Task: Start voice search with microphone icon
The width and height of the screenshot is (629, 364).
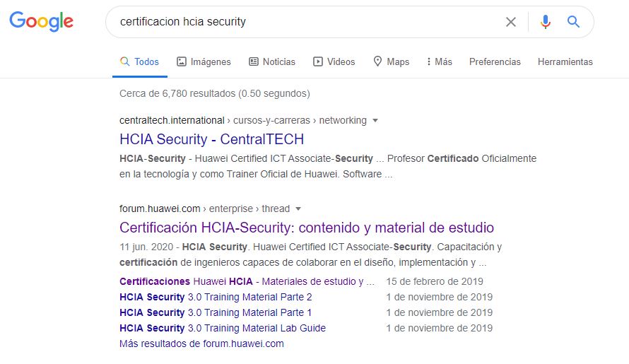Action: (545, 22)
